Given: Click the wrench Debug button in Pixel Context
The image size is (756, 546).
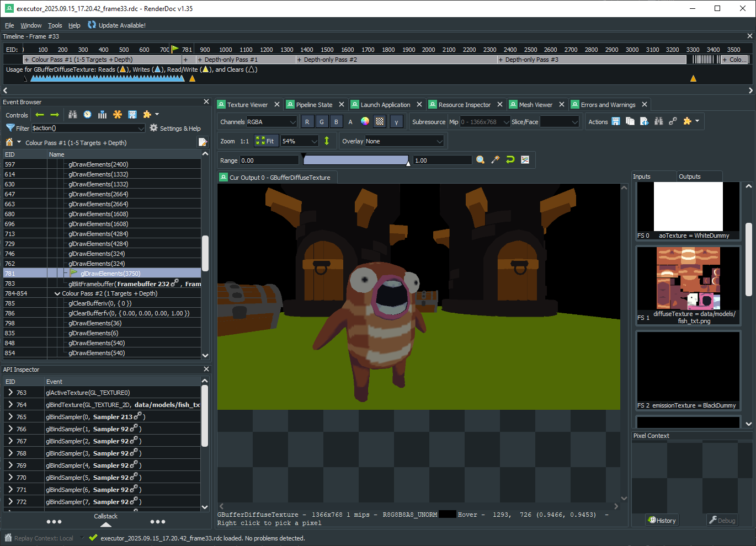Looking at the screenshot, I should (x=722, y=520).
